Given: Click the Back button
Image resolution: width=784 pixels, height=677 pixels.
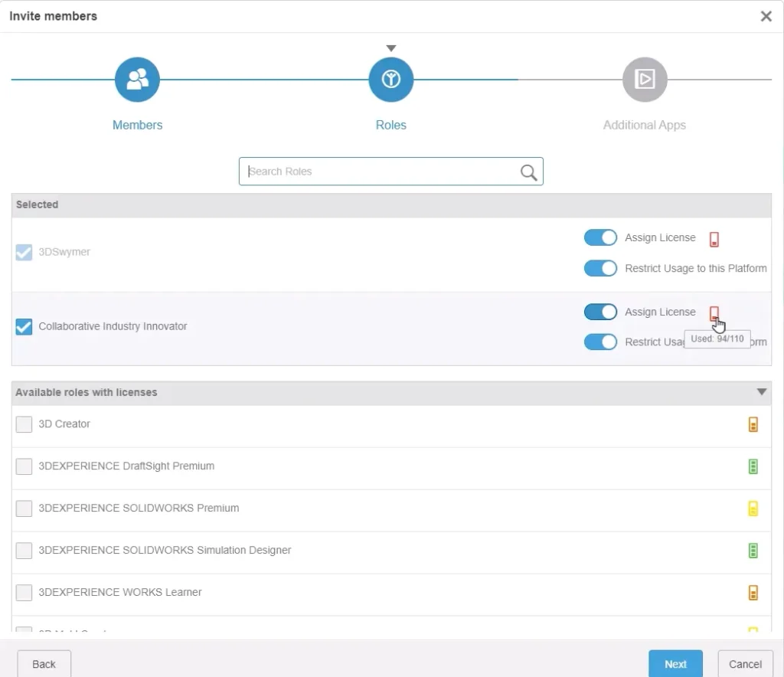Looking at the screenshot, I should [x=44, y=663].
